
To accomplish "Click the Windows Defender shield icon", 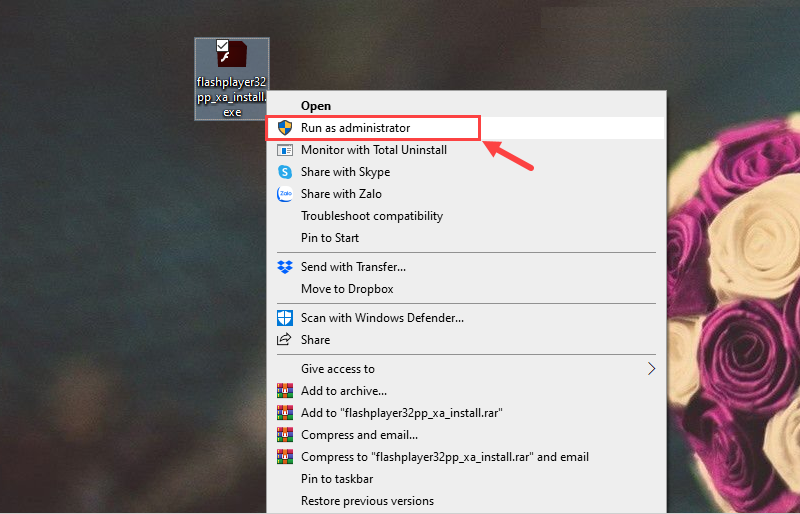I will 285,317.
